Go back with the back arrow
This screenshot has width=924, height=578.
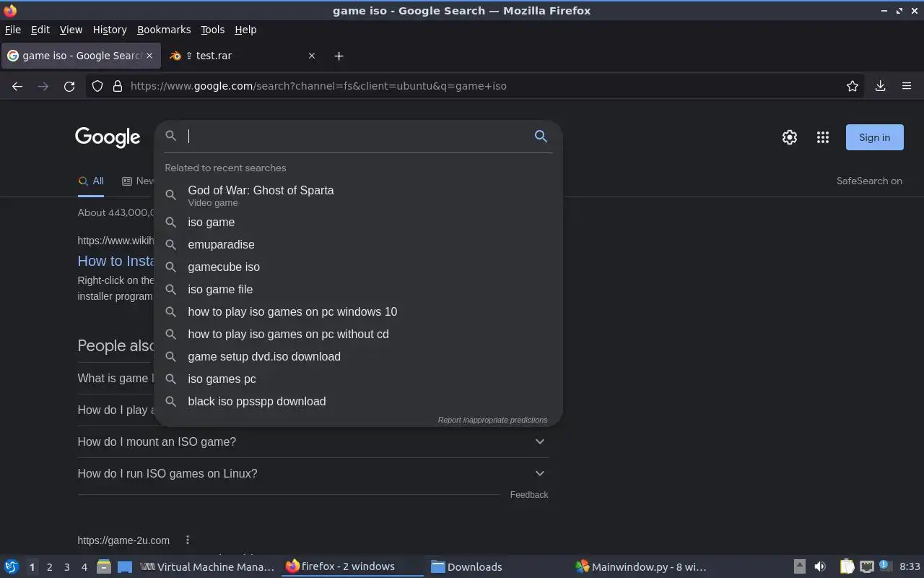(17, 86)
